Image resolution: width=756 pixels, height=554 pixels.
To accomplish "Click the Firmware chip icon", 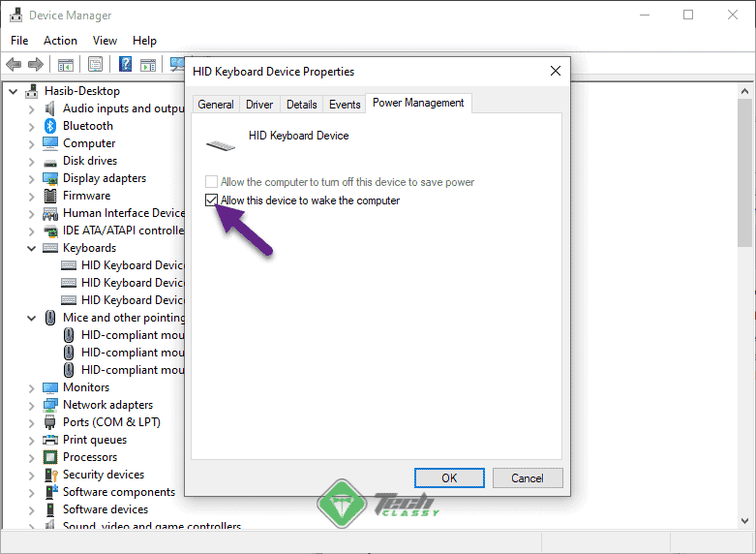I will (50, 196).
